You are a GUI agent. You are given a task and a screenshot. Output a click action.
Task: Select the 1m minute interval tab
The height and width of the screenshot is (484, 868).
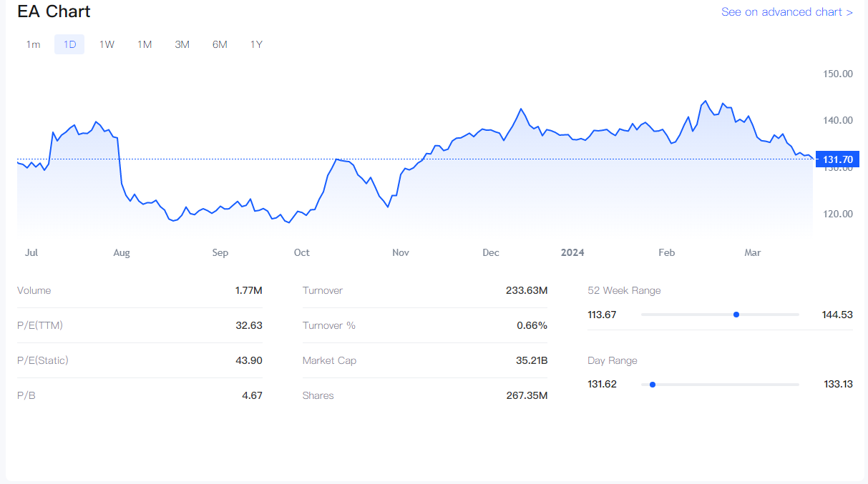tap(33, 44)
